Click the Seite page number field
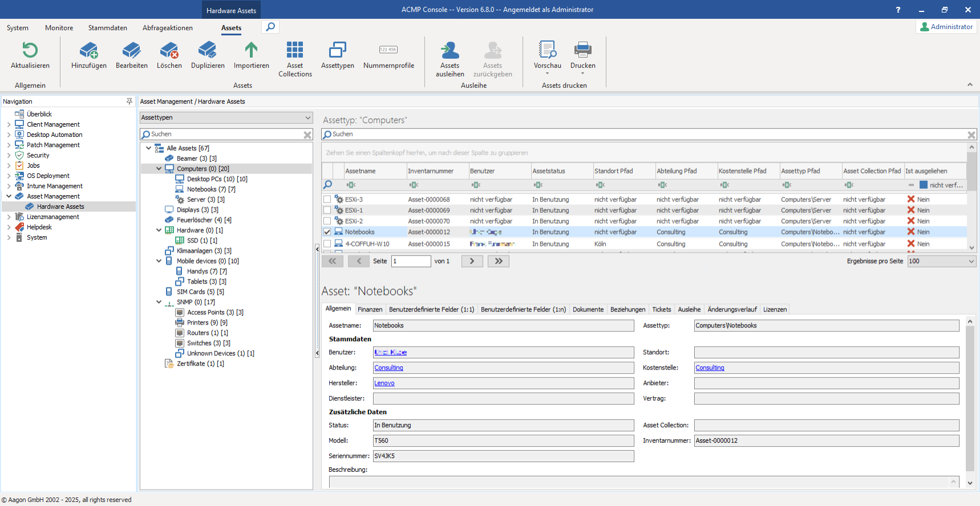This screenshot has height=506, width=980. [411, 261]
